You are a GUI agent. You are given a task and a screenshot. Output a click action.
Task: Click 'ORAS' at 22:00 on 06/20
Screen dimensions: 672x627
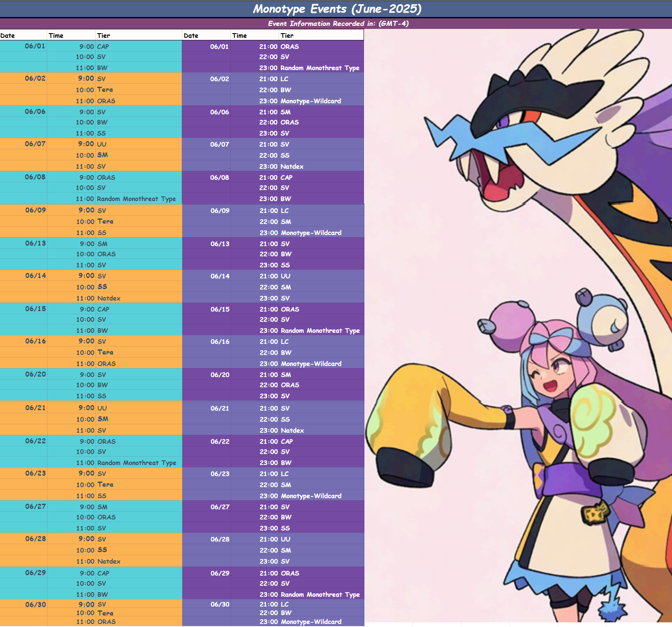(290, 385)
